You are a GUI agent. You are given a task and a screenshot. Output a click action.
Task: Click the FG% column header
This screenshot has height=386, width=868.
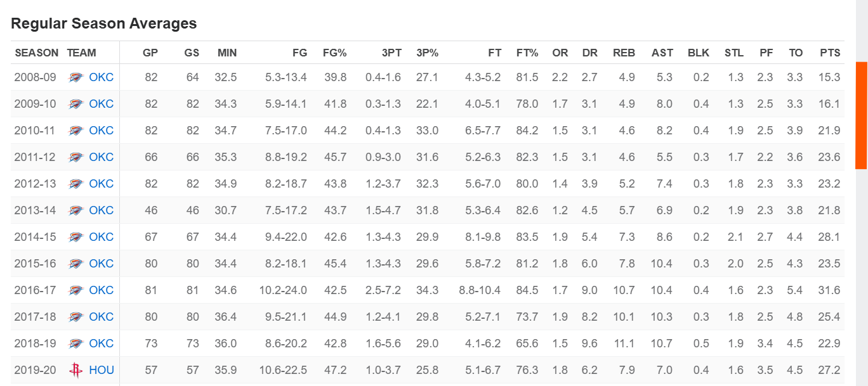pyautogui.click(x=334, y=53)
